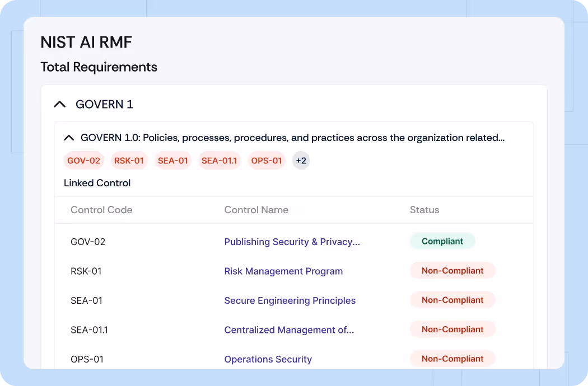Click the OPS-01 control code cell
This screenshot has width=588, height=386.
coord(87,359)
